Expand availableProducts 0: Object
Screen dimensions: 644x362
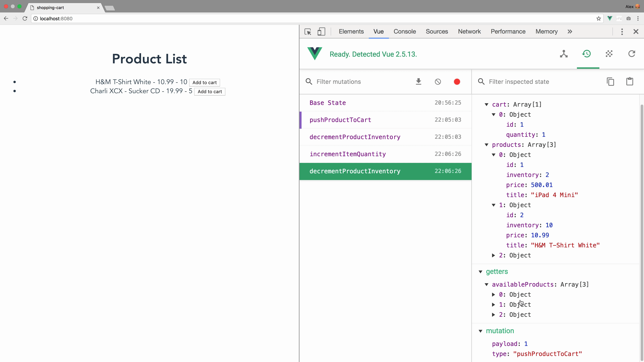[x=494, y=295]
